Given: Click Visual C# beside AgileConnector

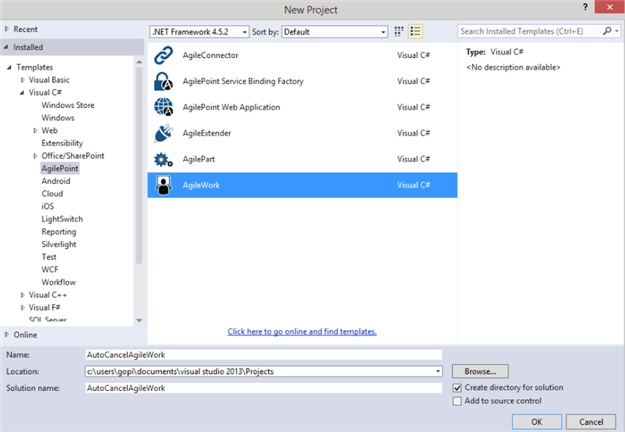Looking at the screenshot, I should pos(413,55).
